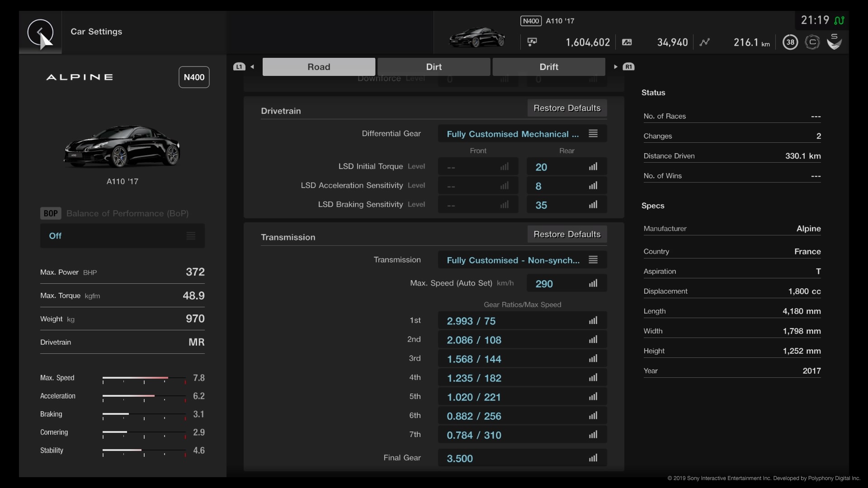Click the driver level 38 badge
Screen dimensions: 868x488
click(790, 42)
